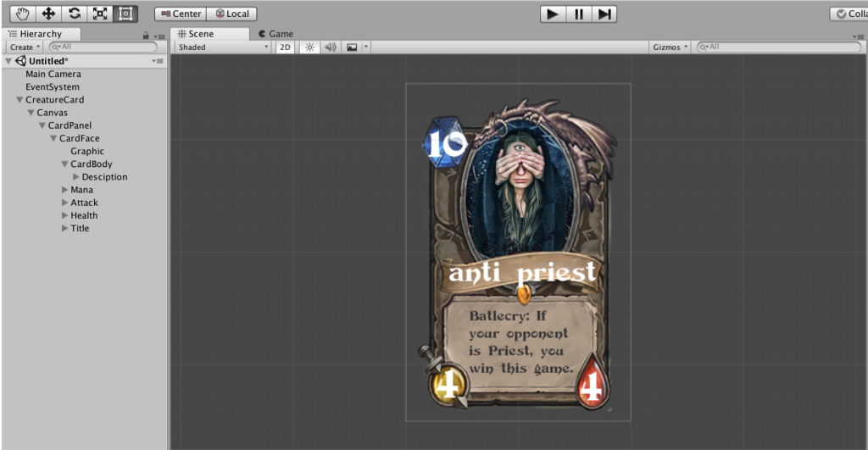Open the Shaded draw mode dropdown
The width and height of the screenshot is (868, 450).
pos(223,47)
